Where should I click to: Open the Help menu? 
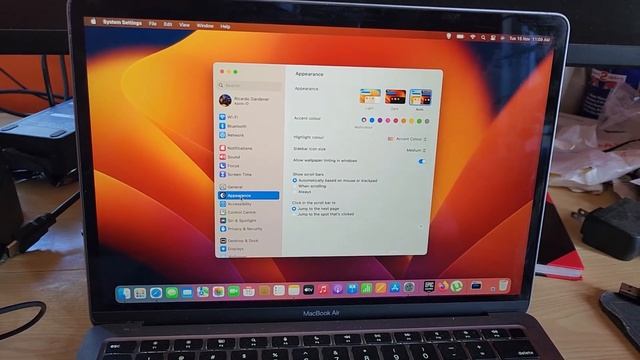coord(225,27)
